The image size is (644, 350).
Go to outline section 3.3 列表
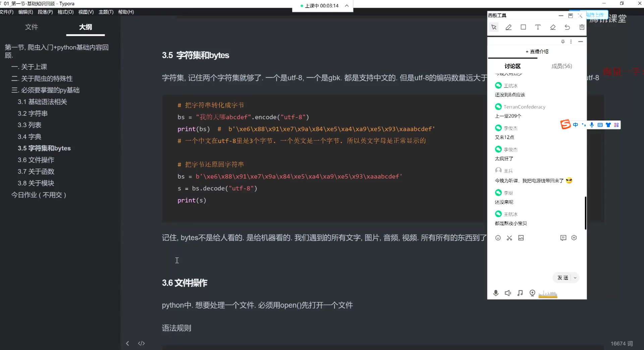point(30,125)
